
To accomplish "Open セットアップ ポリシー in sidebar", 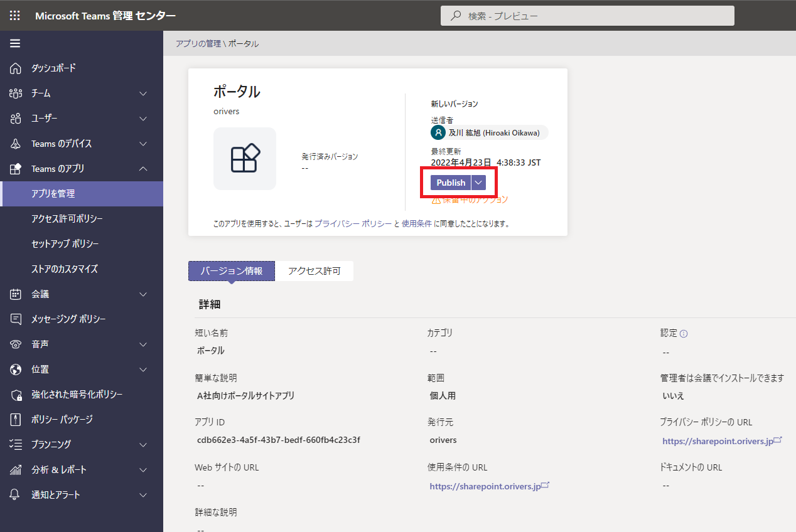I will (65, 244).
